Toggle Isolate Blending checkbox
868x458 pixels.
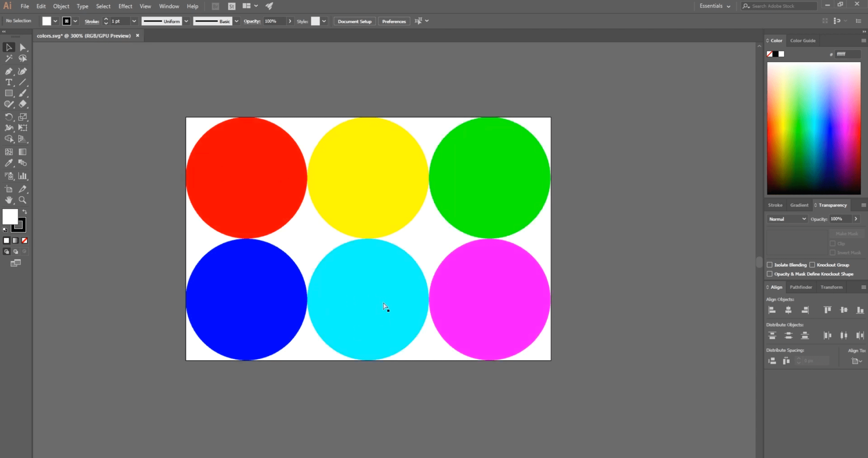pos(769,264)
